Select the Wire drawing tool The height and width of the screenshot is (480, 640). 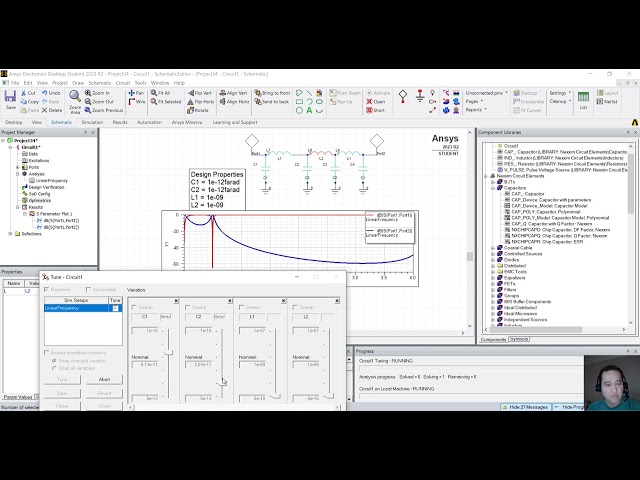(x=131, y=102)
